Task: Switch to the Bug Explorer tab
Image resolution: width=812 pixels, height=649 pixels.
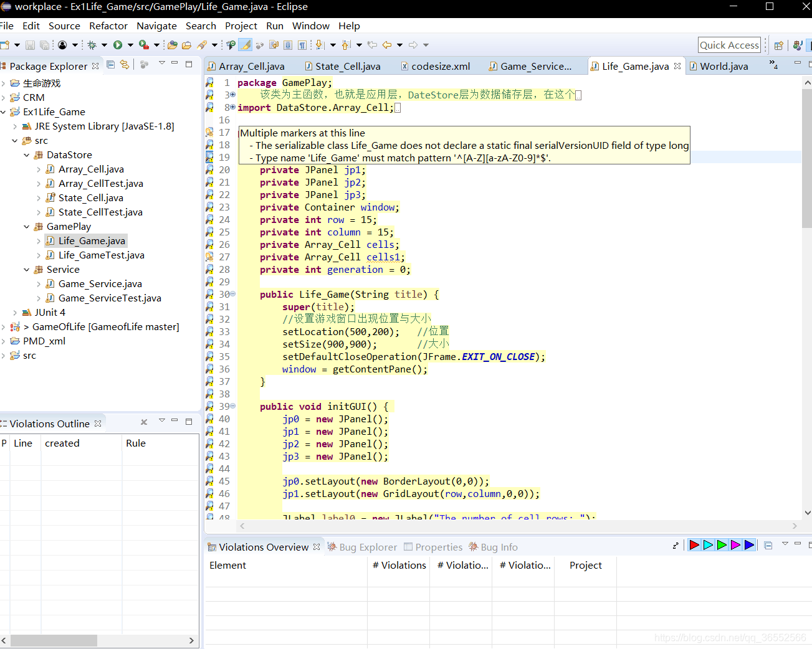Action: point(362,547)
